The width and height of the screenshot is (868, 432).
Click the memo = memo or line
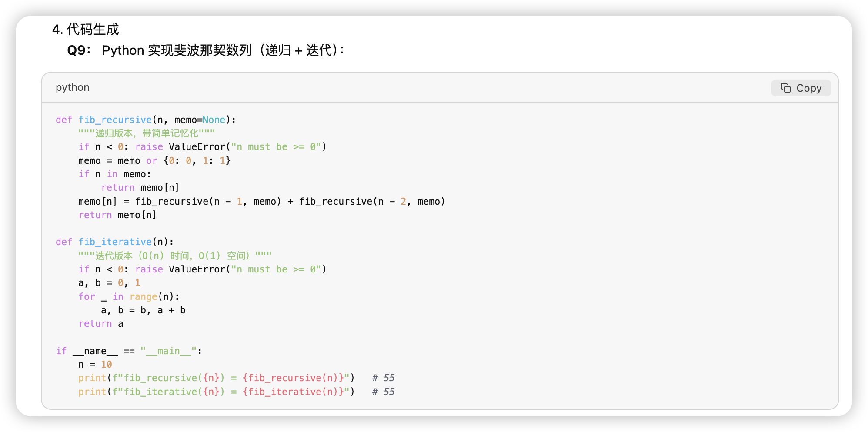[154, 161]
